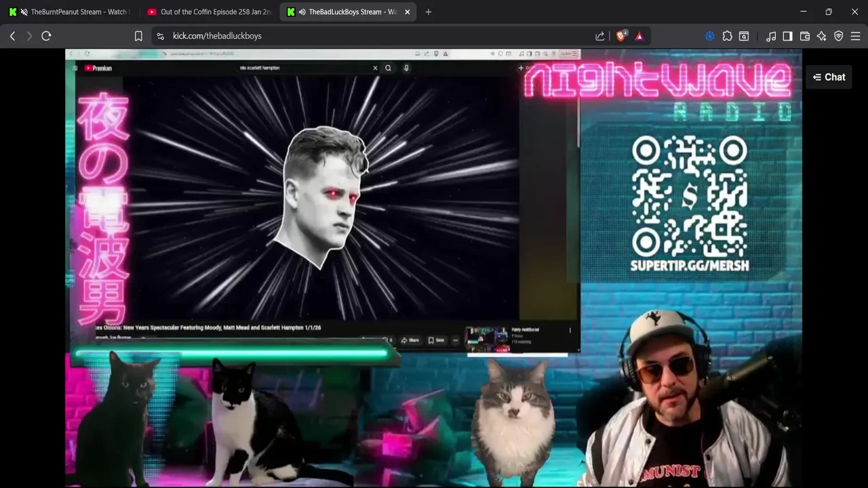
Task: Click the forward navigation arrow
Action: click(x=29, y=36)
